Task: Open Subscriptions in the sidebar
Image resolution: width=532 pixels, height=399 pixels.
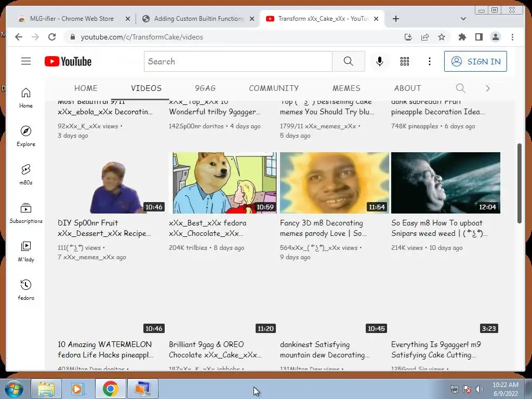Action: pos(26,213)
